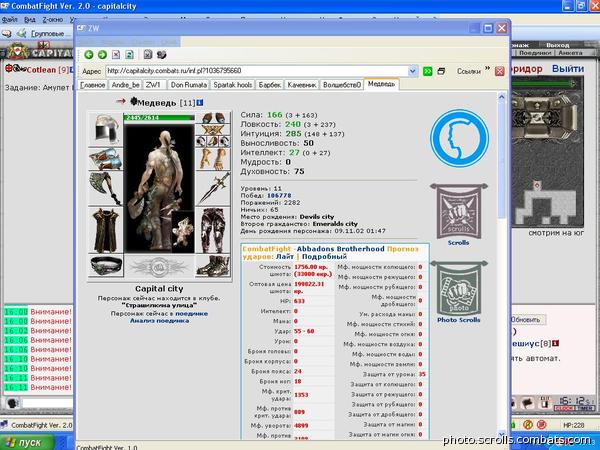
Task: Open the belt item slot
Action: pyautogui.click(x=106, y=266)
